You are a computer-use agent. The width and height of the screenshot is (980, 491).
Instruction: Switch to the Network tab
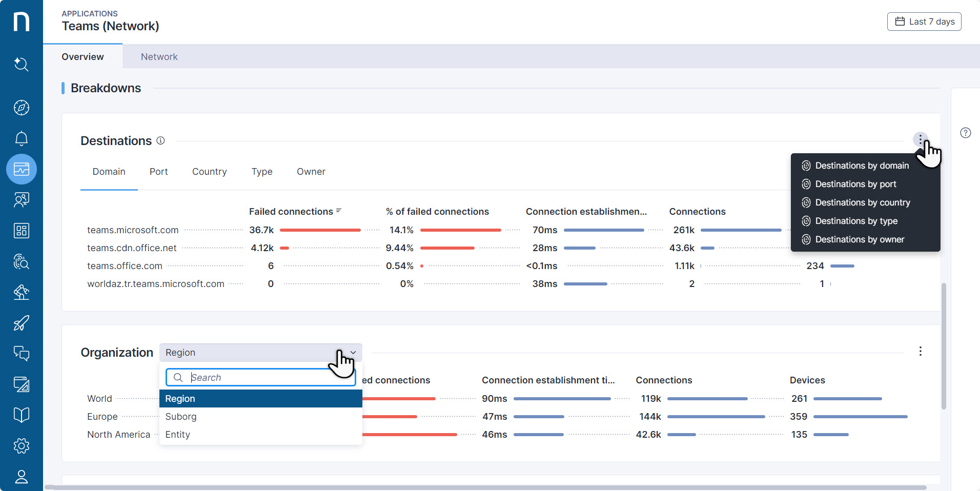tap(159, 57)
